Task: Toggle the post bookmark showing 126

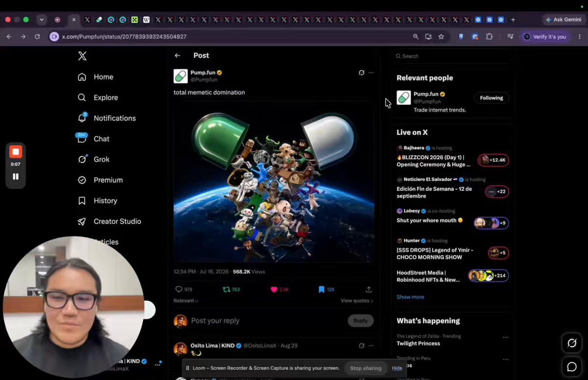Action: [x=326, y=289]
